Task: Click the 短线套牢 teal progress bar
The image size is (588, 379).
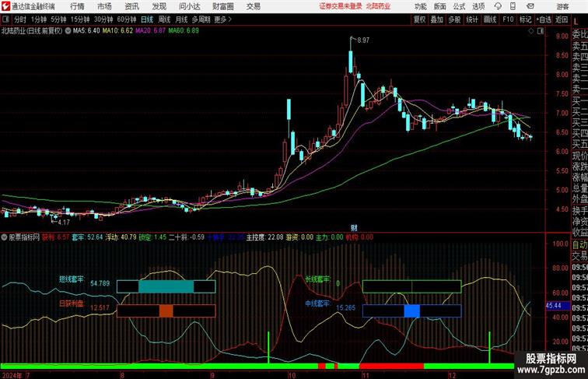Action: (166, 286)
